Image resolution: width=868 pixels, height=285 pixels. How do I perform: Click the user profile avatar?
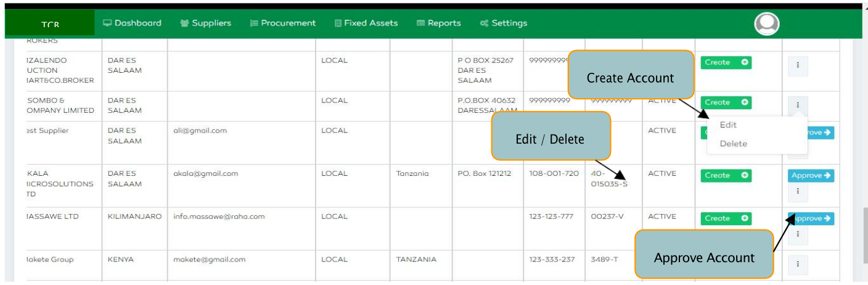(767, 23)
